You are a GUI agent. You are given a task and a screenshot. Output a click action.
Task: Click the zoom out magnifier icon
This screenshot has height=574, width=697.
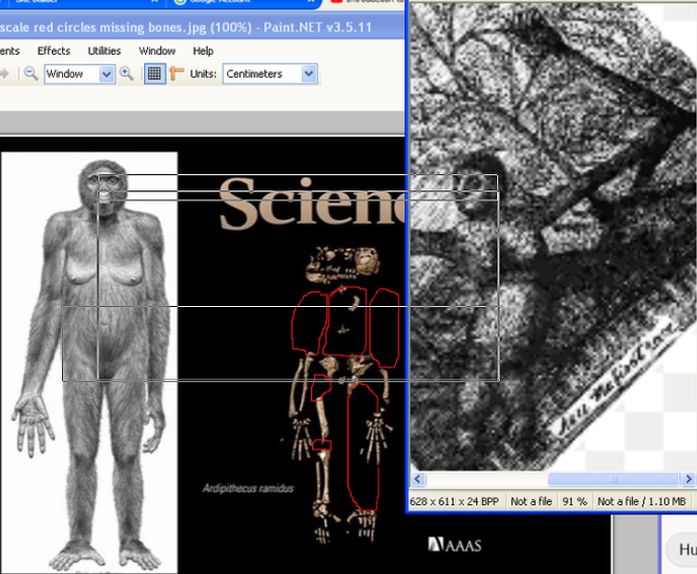pyautogui.click(x=31, y=73)
